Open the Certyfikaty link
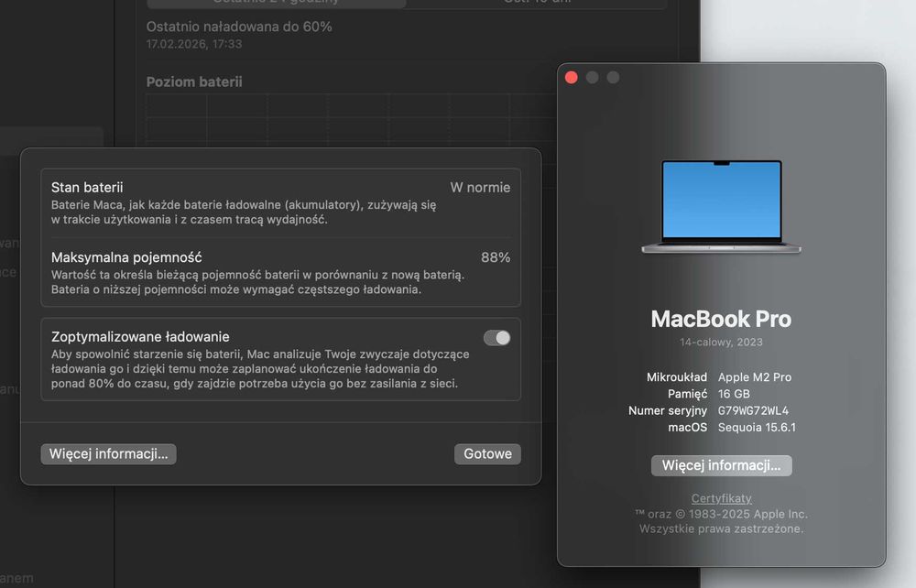916x588 pixels. (x=722, y=498)
